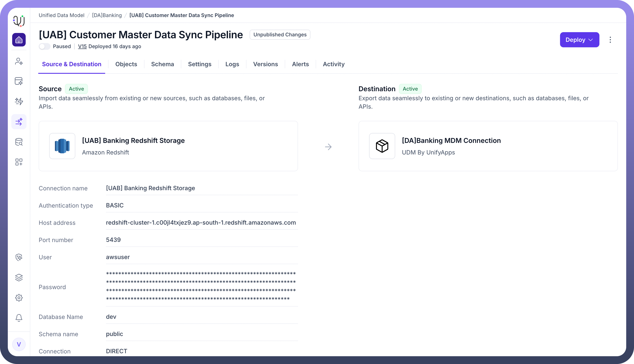Expand the Deploy dropdown button

[x=579, y=40]
